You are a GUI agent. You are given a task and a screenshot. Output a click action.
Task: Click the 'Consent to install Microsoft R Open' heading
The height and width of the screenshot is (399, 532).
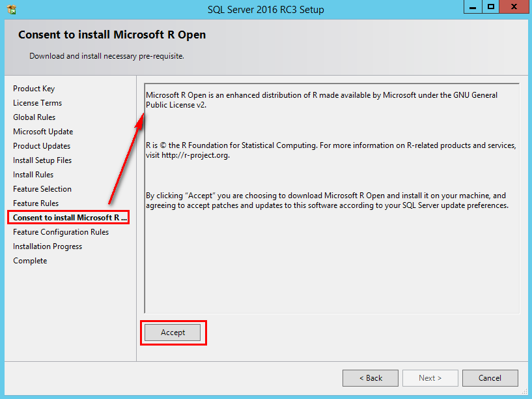pyautogui.click(x=112, y=35)
